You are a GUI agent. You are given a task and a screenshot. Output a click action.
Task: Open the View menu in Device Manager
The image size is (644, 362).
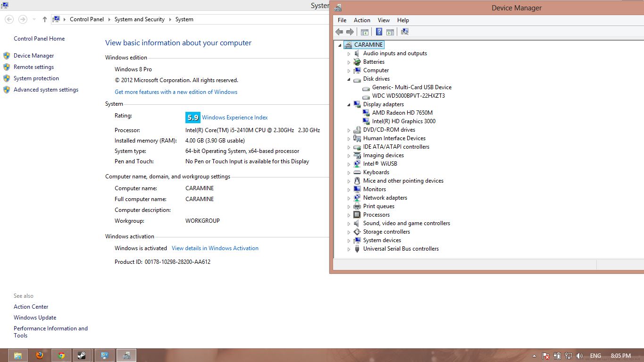click(384, 20)
